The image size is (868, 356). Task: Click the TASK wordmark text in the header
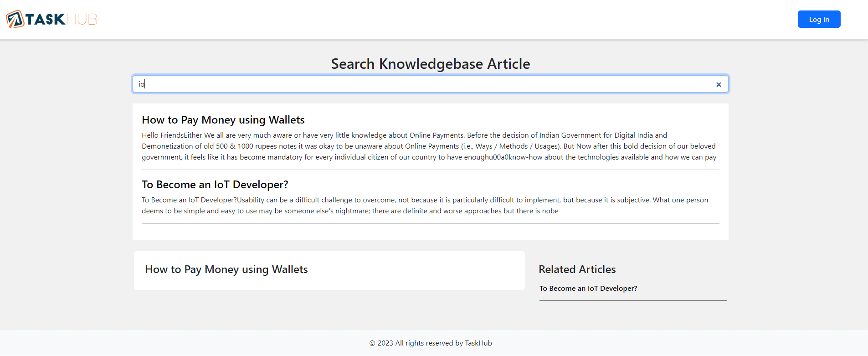coord(46,19)
